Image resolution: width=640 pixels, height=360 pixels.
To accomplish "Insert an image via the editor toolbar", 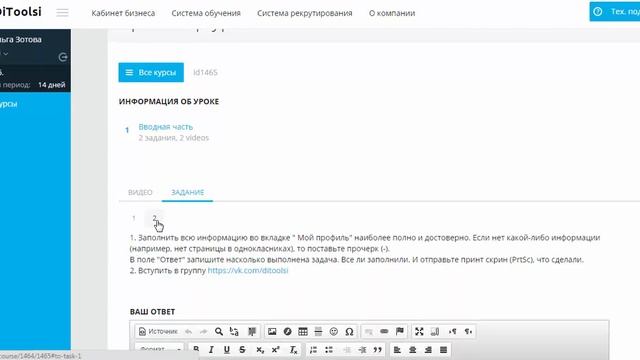I will (272, 331).
